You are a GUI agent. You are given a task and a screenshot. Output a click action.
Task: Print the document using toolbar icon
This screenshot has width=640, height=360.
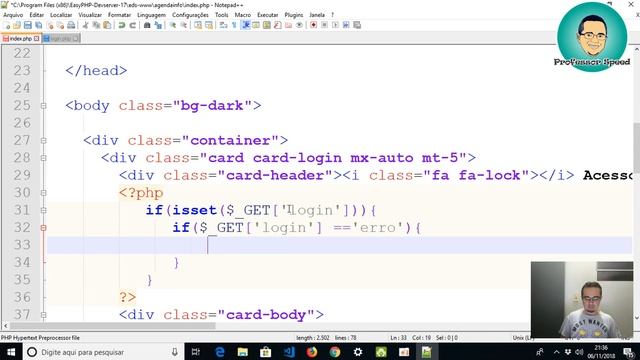71,25
